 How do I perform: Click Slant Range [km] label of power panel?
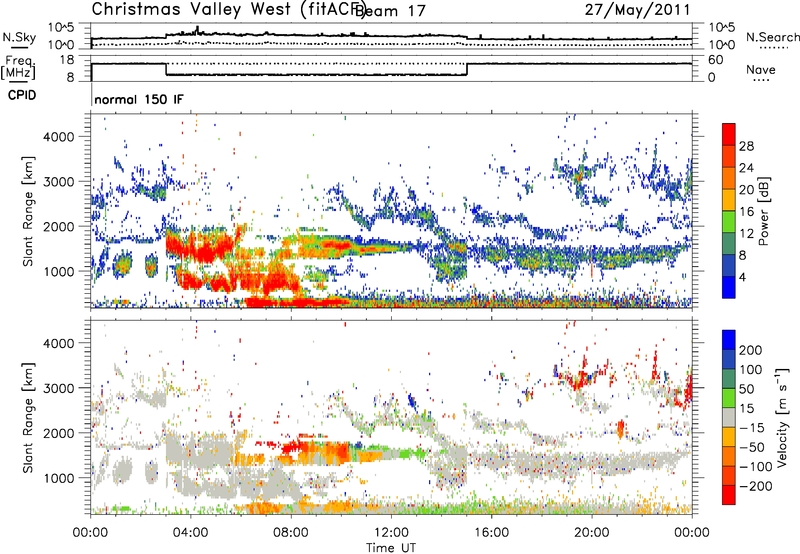click(x=28, y=211)
